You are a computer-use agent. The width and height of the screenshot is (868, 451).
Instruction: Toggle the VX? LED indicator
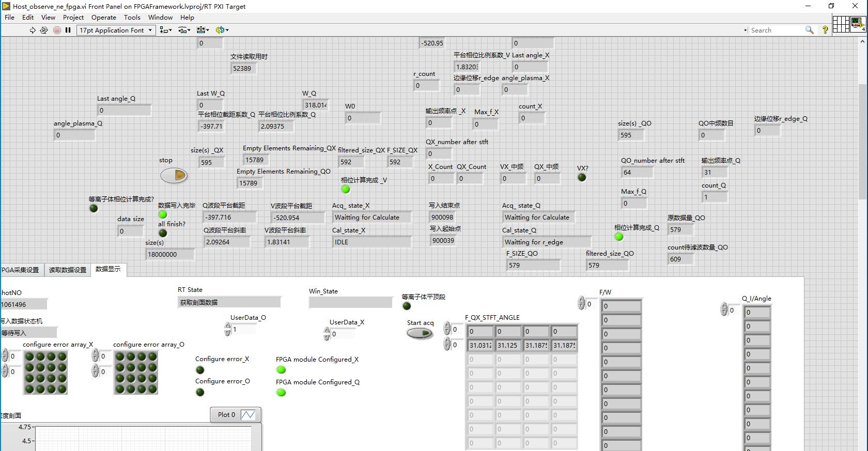point(582,178)
